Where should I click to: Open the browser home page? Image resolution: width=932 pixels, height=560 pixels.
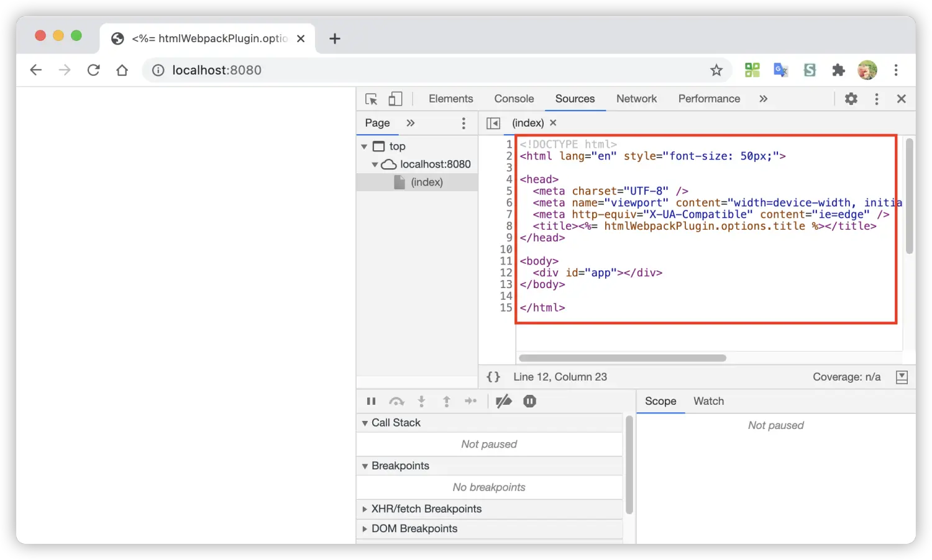click(x=122, y=70)
